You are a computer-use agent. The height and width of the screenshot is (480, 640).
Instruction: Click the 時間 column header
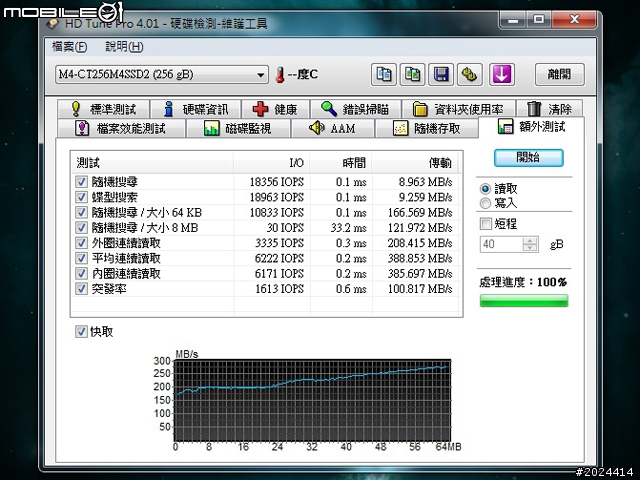(x=341, y=163)
